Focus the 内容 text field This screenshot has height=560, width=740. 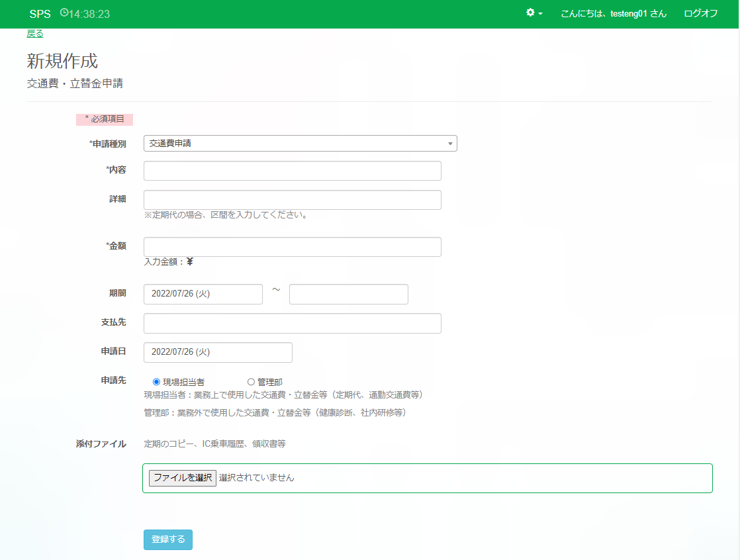[x=292, y=171]
